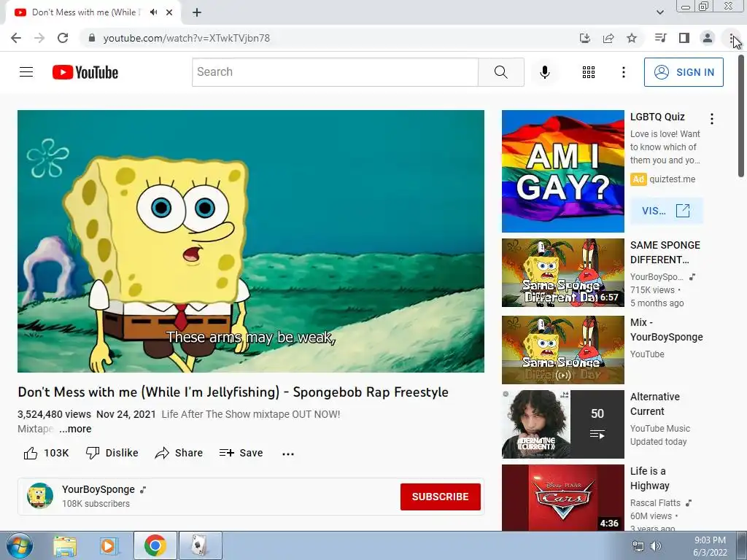This screenshot has height=560, width=747.
Task: Open the Windows Start menu
Action: (x=20, y=545)
